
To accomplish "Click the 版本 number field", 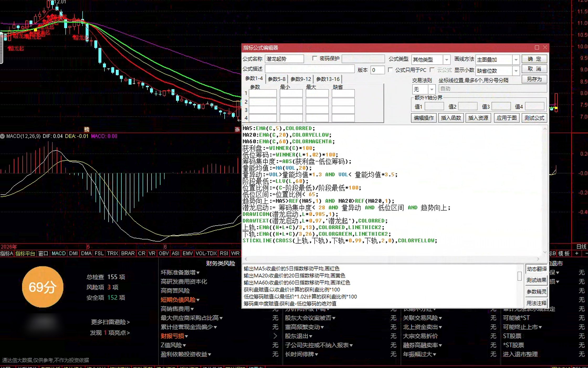I will coord(378,70).
